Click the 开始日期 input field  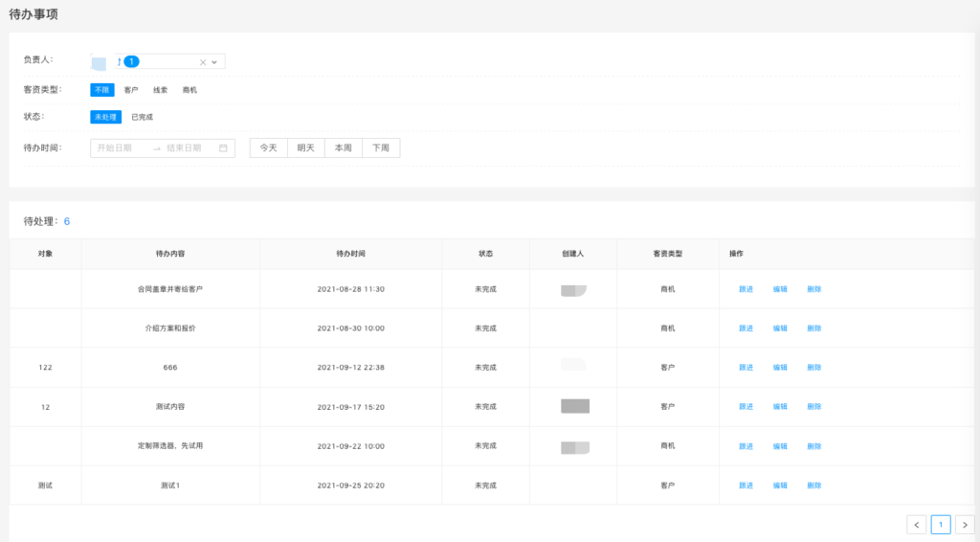[x=119, y=148]
